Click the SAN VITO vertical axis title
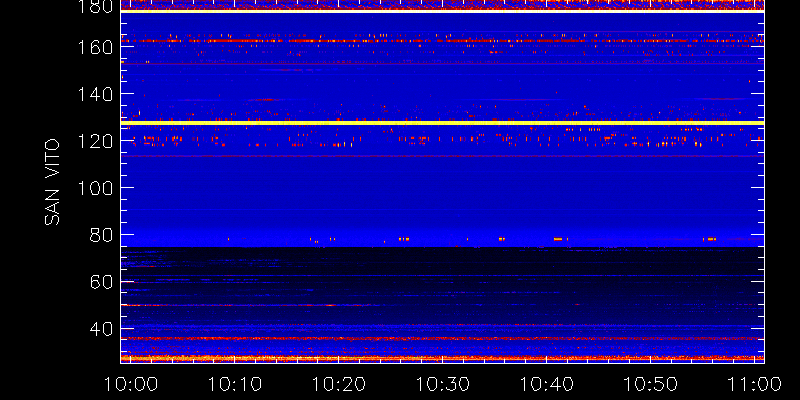The image size is (800, 400). [52, 183]
